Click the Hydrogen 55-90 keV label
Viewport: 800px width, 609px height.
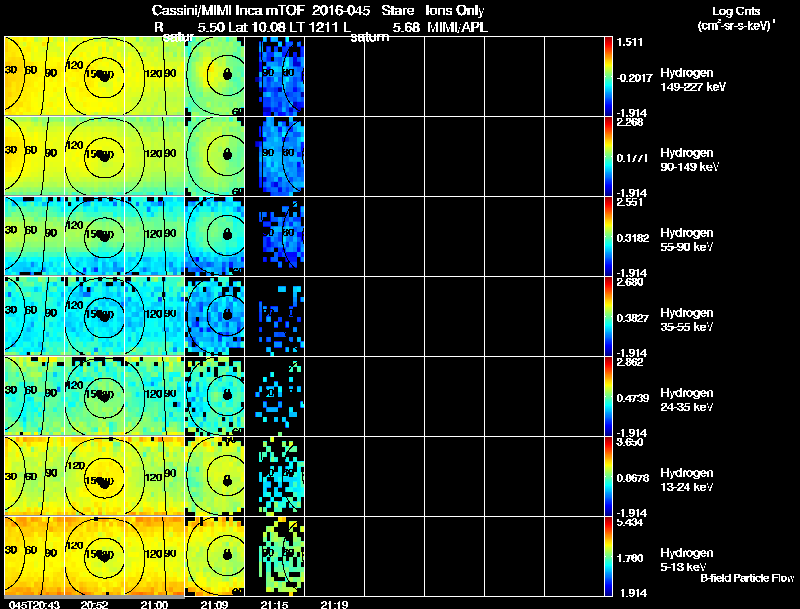coord(687,240)
